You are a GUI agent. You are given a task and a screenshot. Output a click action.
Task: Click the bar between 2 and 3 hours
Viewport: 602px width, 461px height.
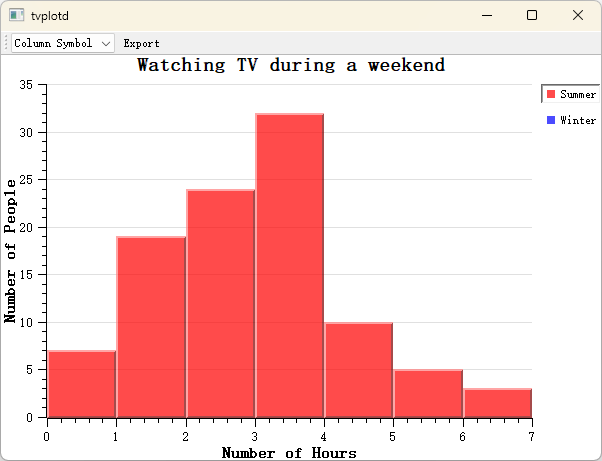tap(220, 304)
